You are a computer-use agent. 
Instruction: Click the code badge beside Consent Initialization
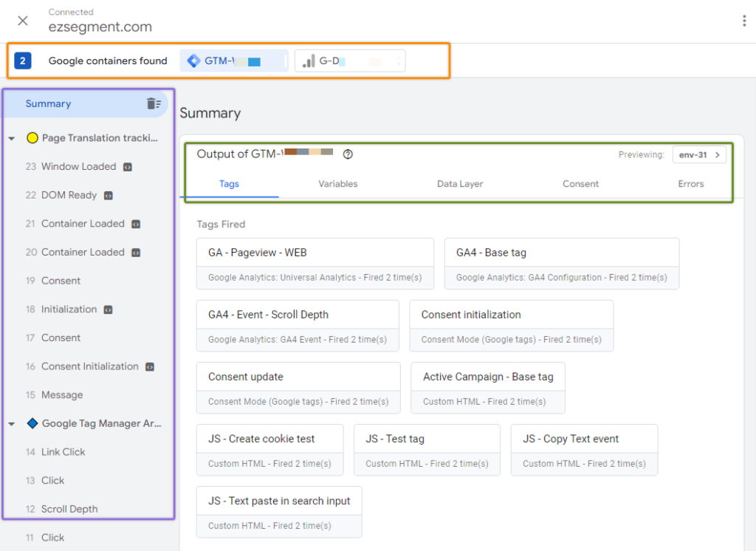tap(150, 366)
